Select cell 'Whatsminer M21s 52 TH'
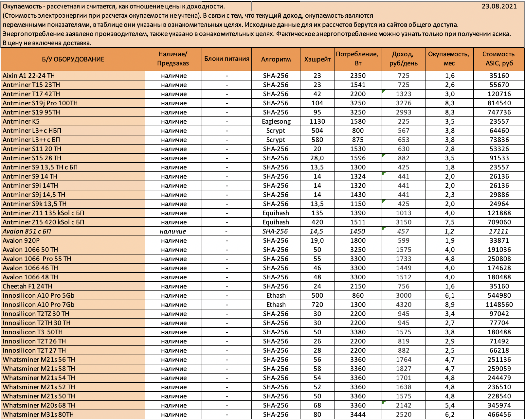Image resolution: width=525 pixels, height=420 pixels. click(73, 387)
